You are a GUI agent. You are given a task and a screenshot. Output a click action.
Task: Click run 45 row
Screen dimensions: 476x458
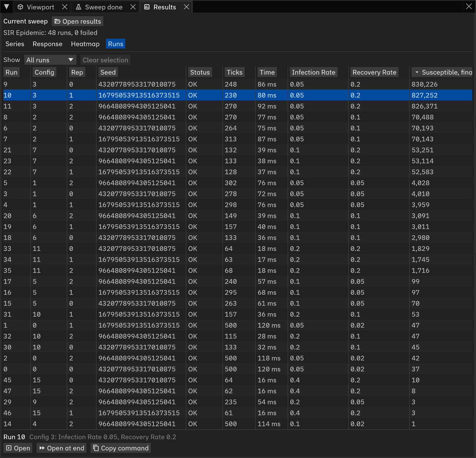point(238,380)
